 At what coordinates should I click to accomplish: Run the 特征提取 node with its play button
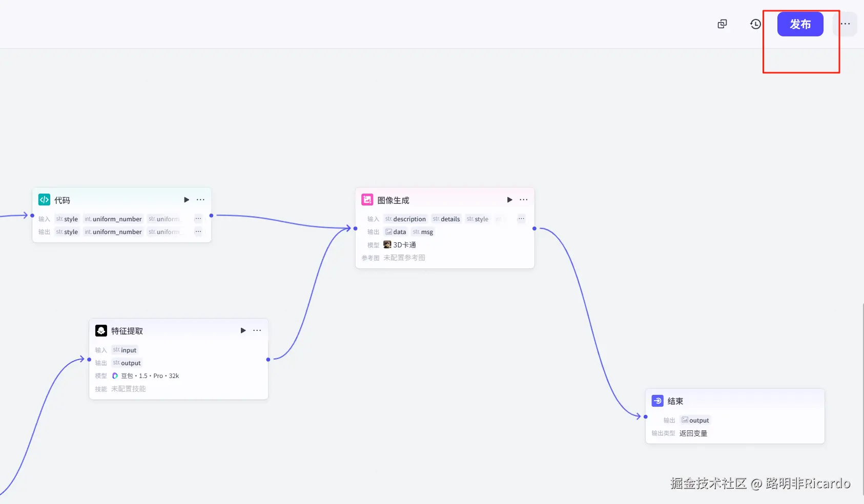click(243, 330)
